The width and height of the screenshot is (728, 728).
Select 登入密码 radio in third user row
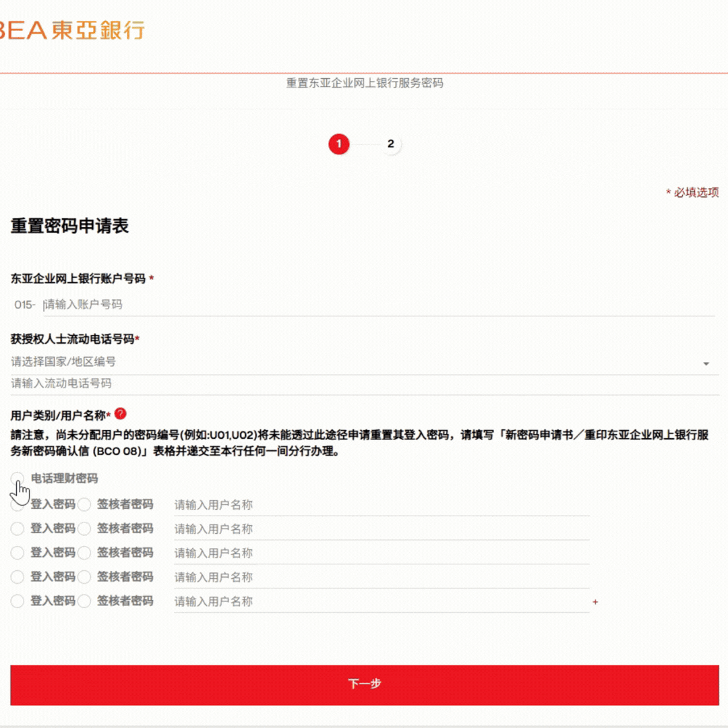coord(17,553)
